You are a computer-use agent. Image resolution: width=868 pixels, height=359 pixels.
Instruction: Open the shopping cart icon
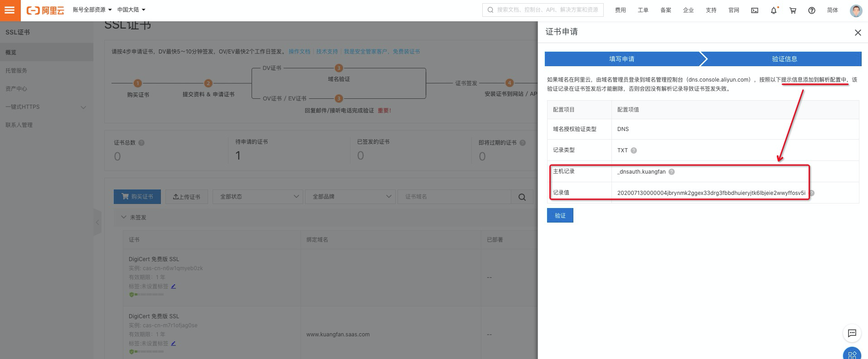[x=793, y=10]
